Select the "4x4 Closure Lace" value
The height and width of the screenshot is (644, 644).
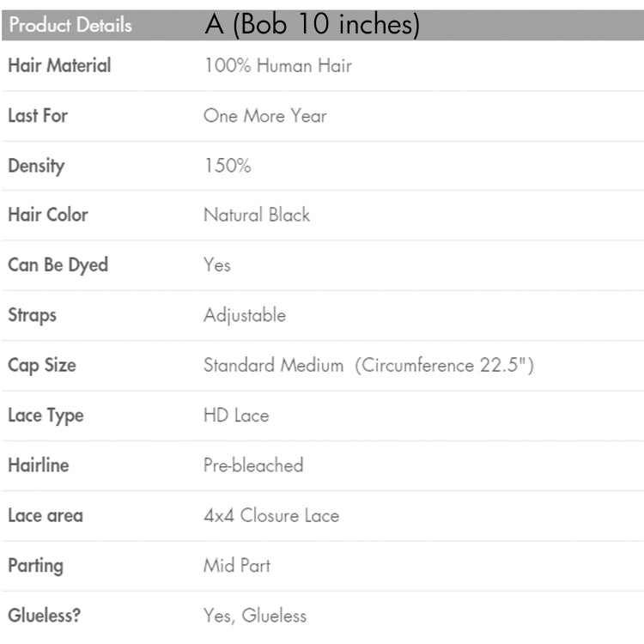point(270,516)
